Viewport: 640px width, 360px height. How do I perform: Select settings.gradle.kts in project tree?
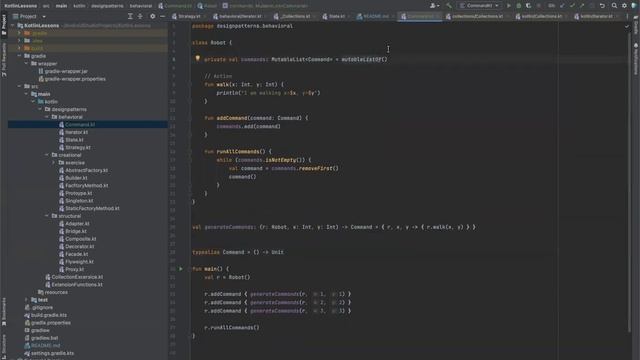point(52,353)
